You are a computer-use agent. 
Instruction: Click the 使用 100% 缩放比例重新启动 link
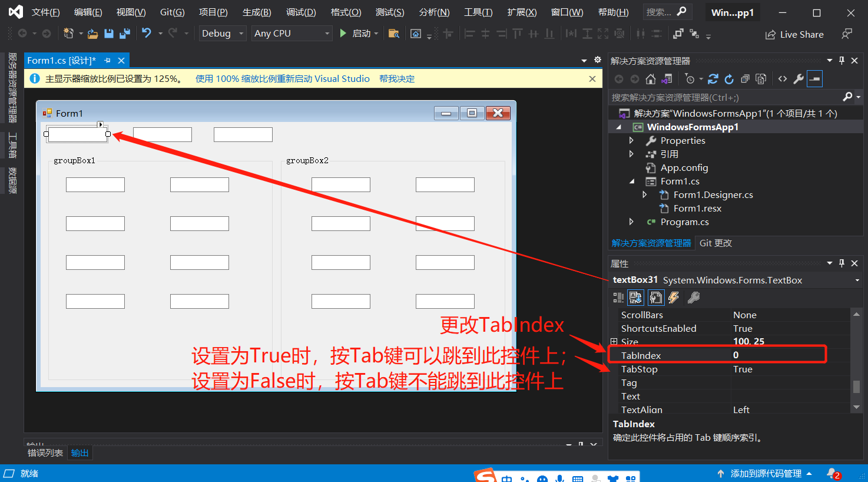pos(281,78)
